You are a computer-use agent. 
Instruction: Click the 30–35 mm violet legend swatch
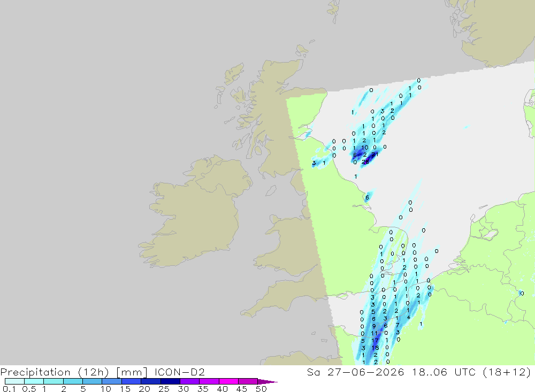189,381
